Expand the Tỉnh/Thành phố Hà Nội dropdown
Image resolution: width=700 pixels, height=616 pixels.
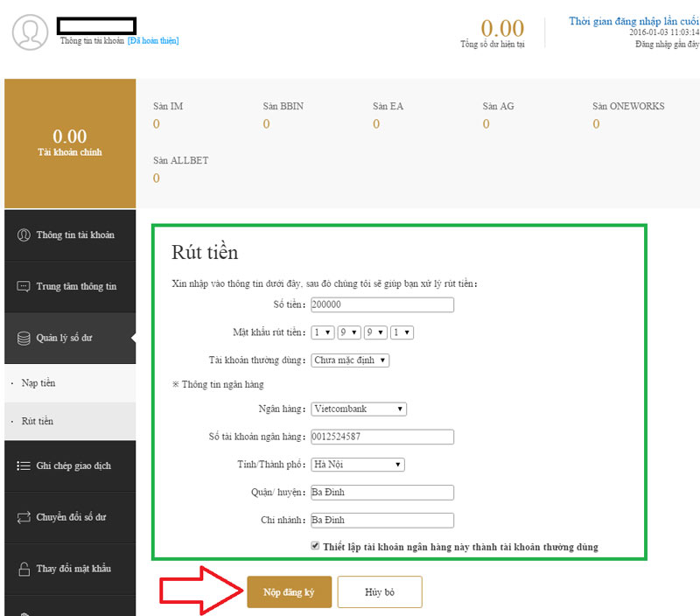tap(357, 465)
